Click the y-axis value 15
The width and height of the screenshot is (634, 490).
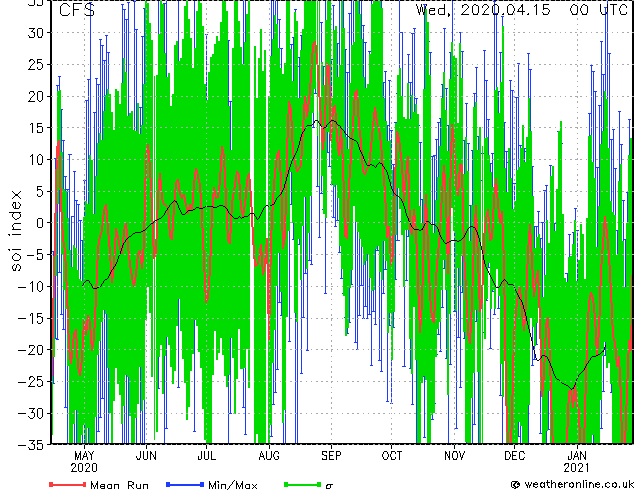(35, 128)
